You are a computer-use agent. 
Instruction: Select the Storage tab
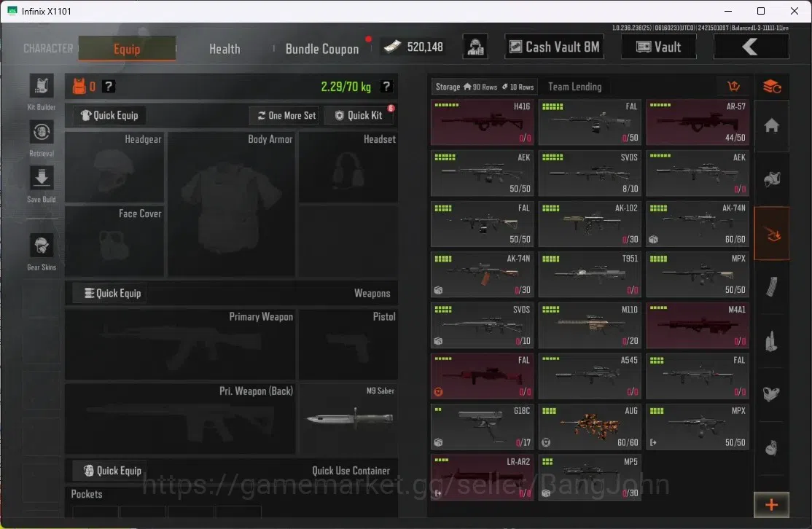click(484, 87)
